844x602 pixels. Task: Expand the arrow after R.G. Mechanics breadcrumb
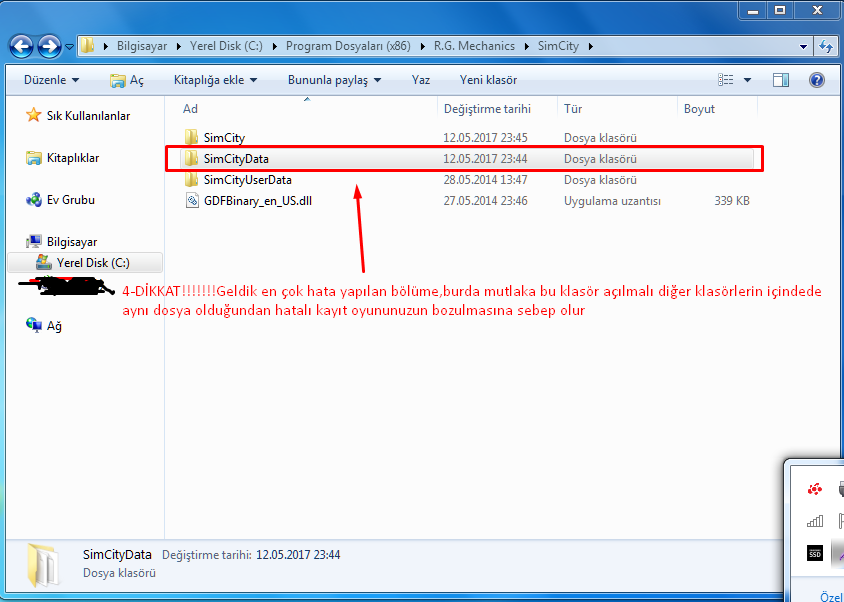pyautogui.click(x=526, y=46)
